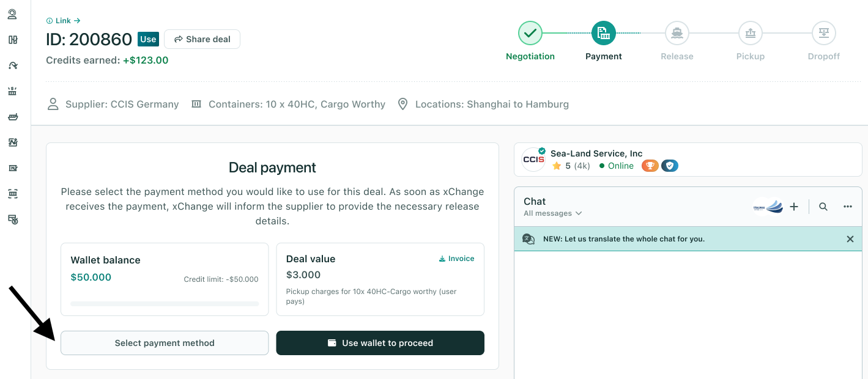Open the bottom-most sidebar icon with clock badge

point(12,219)
